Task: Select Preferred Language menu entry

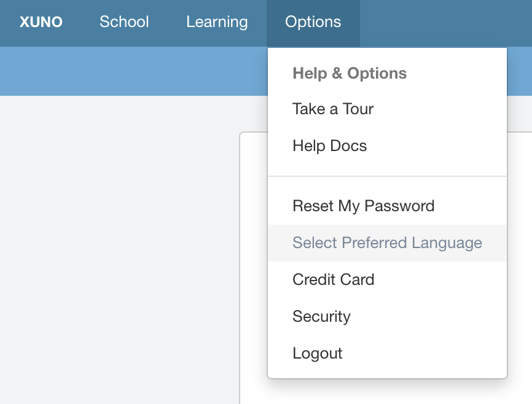Action: pos(387,243)
